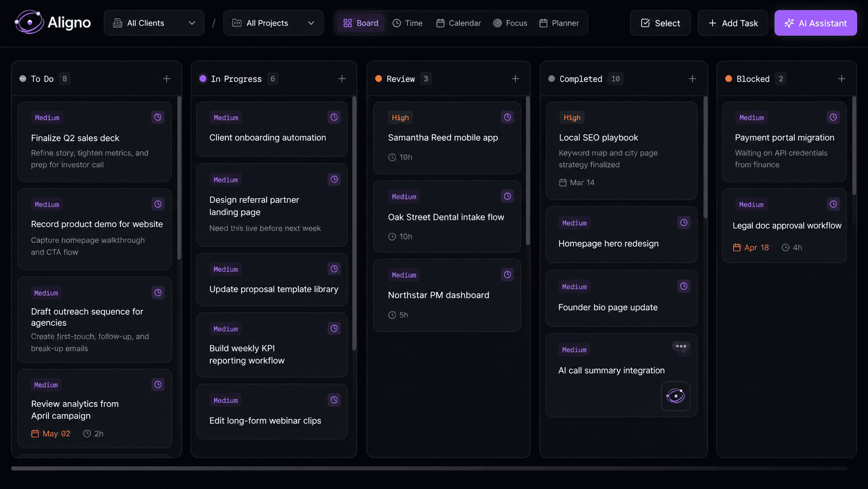
Task: Open the All Projects dropdown
Action: coord(273,23)
